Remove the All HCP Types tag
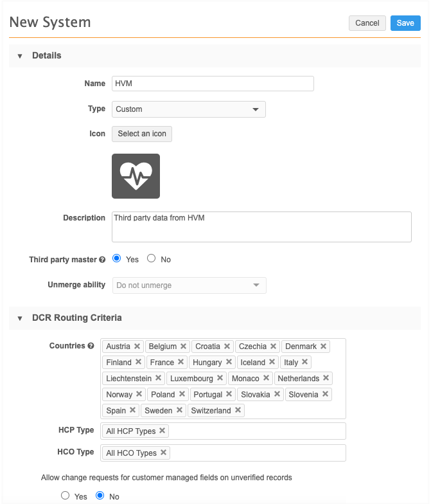Image resolution: width=431 pixels, height=504 pixels. pyautogui.click(x=163, y=431)
